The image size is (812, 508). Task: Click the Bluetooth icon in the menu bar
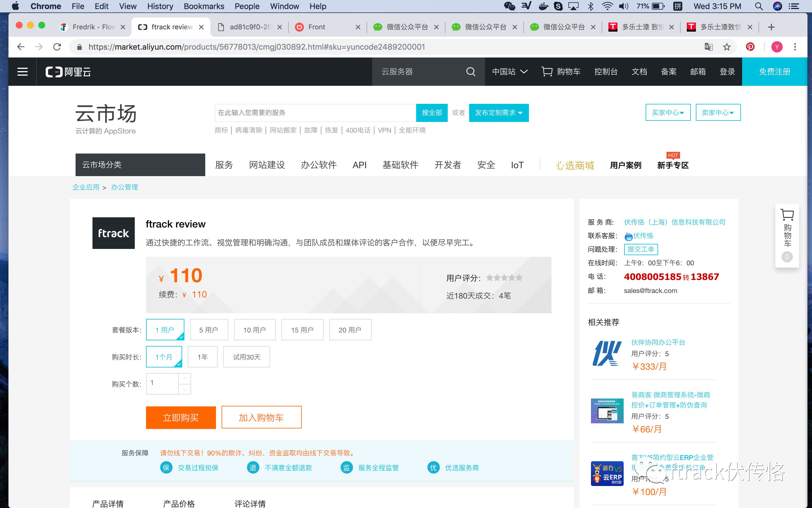pyautogui.click(x=591, y=6)
